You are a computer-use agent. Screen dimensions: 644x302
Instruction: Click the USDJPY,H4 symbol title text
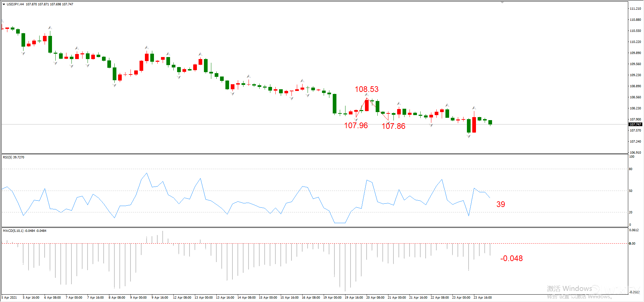click(15, 4)
